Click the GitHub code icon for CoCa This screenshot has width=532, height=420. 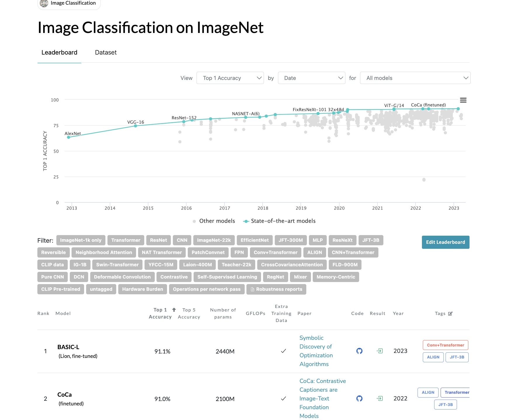pos(359,398)
